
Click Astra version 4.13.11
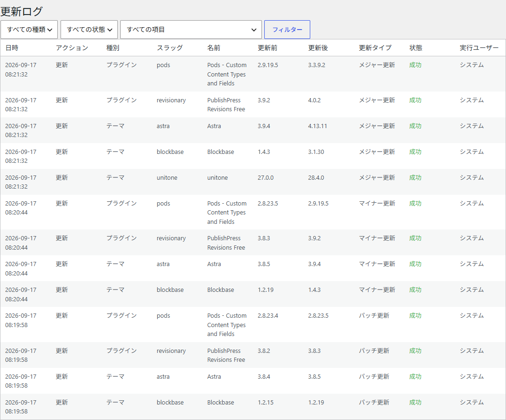pos(317,126)
